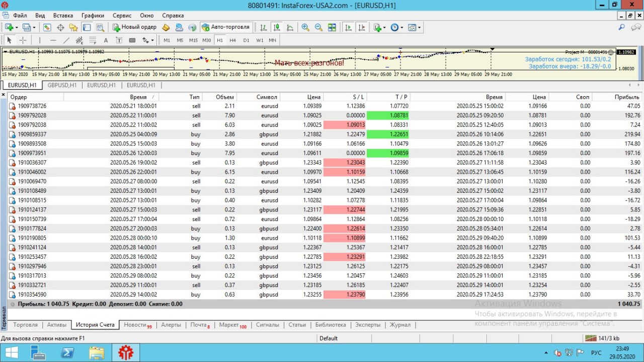Expand the new chart dropdown arrow

(x=17, y=27)
